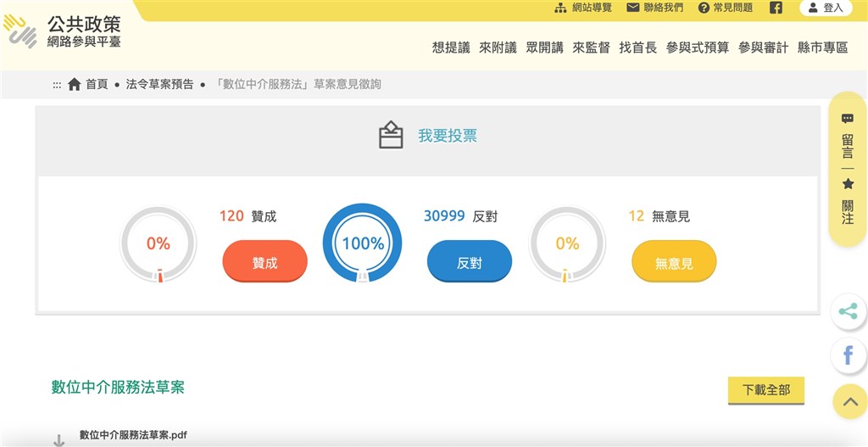Open the 參與式預算 menu

click(x=698, y=47)
